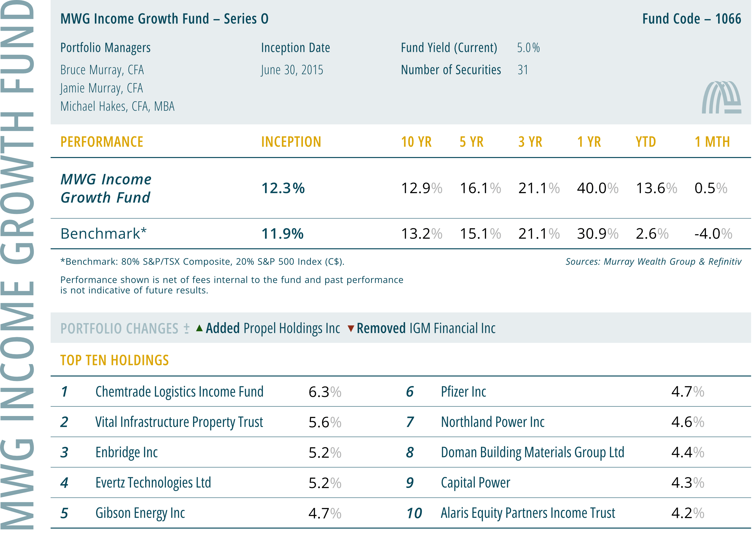Select the Pfizer Inc holding row
Screen dimensions: 756x533
(x=463, y=392)
